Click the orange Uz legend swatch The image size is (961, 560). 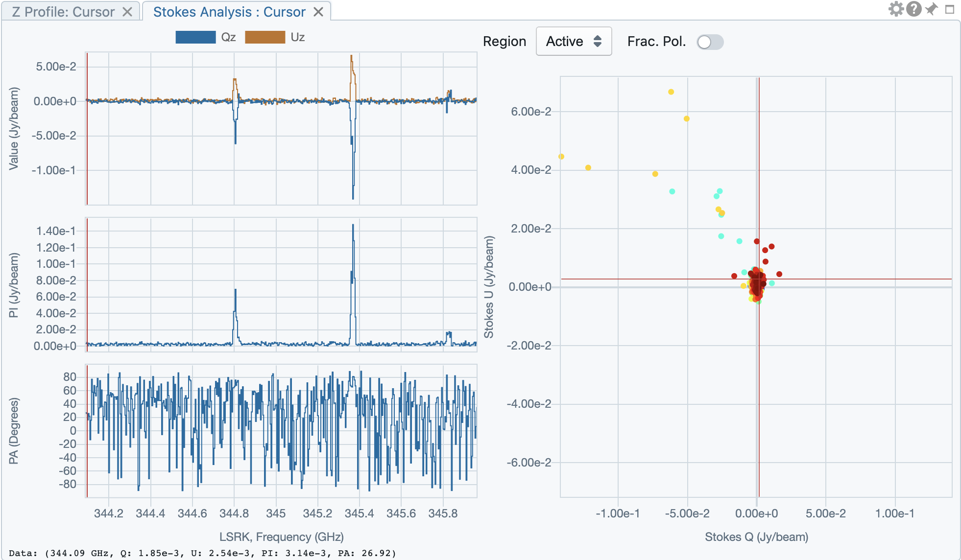pos(265,36)
